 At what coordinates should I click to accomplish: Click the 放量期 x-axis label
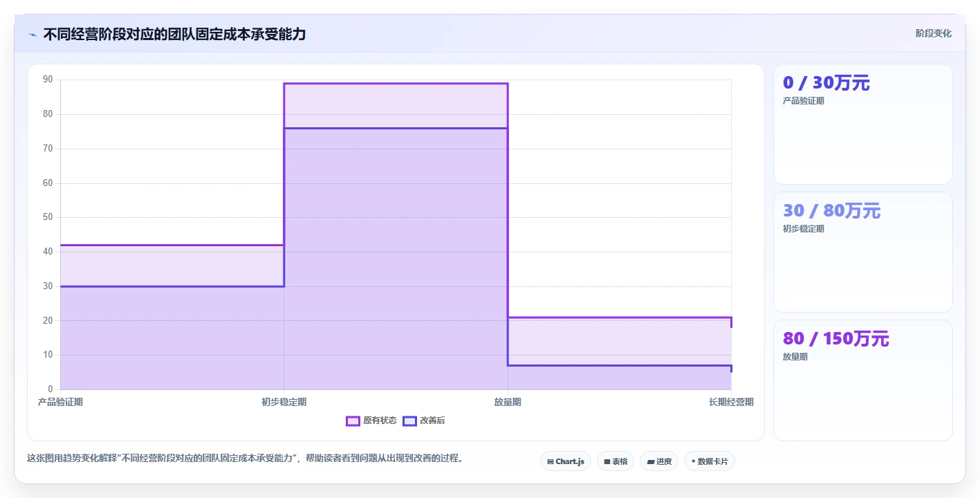(508, 402)
